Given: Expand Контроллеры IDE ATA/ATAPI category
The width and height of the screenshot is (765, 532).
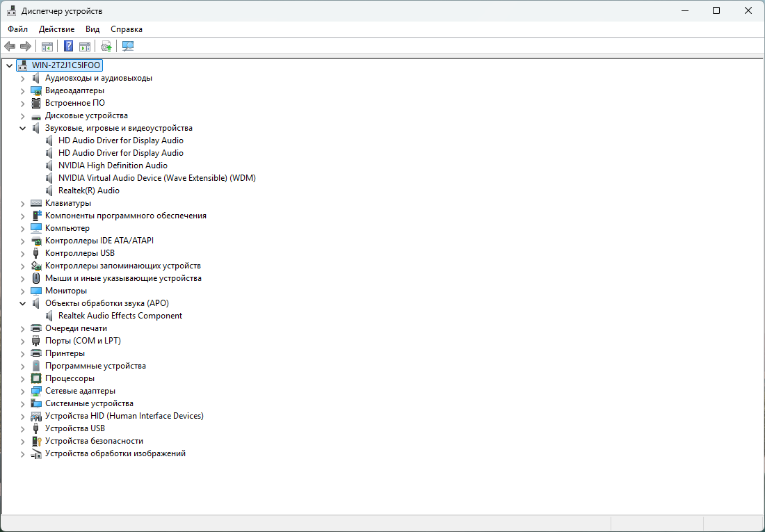Looking at the screenshot, I should [22, 241].
